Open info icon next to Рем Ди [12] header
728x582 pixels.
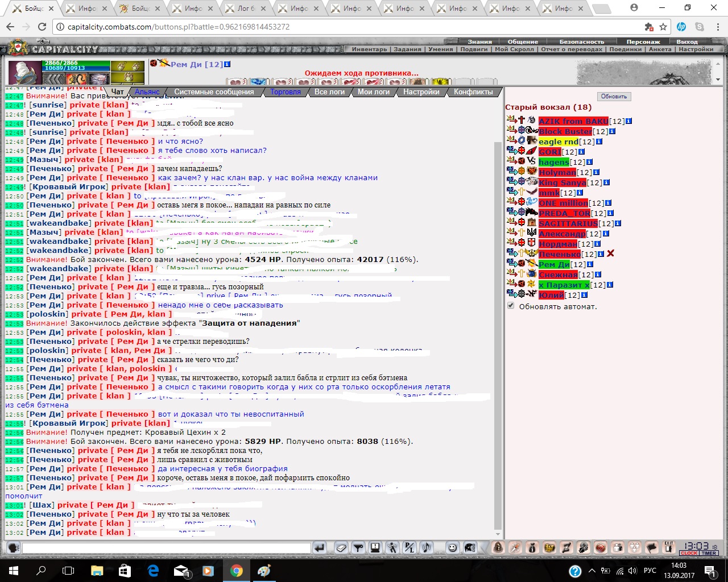pos(227,64)
